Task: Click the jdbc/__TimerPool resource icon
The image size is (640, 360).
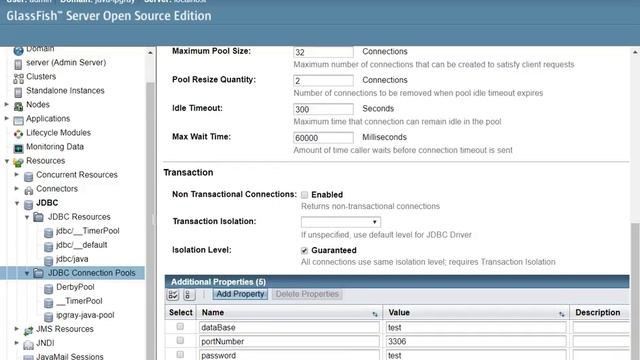Action: tap(48, 232)
